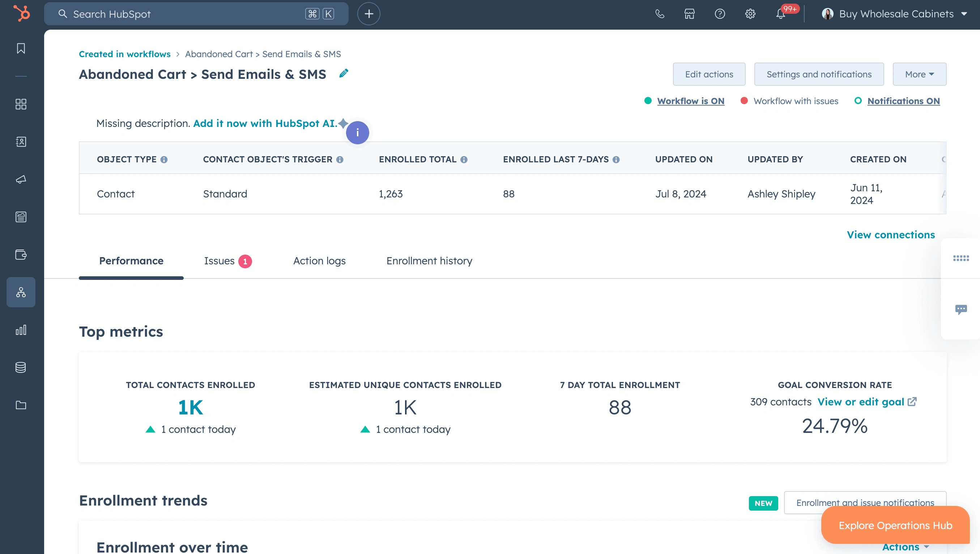
Task: Open the Commerce wallet sidebar icon
Action: pos(21,255)
